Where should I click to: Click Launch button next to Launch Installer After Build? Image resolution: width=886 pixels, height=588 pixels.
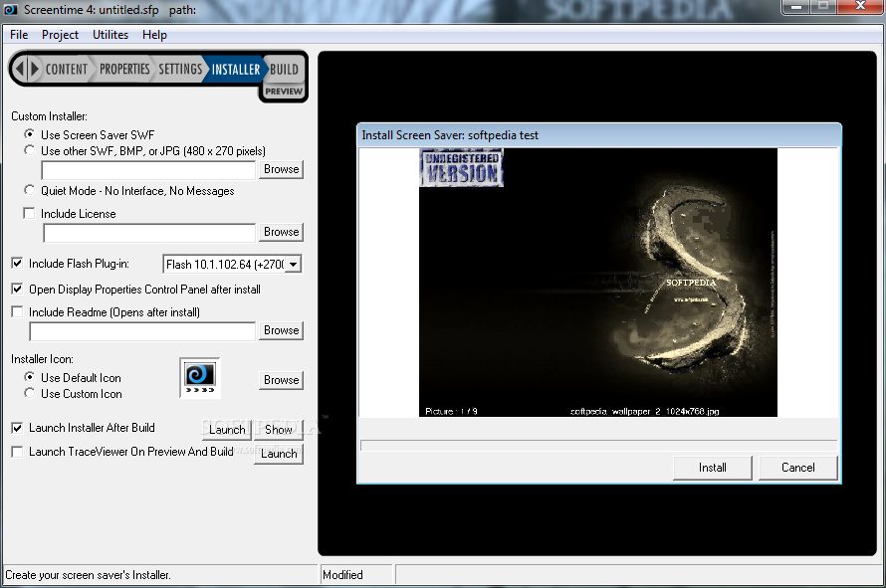point(227,430)
